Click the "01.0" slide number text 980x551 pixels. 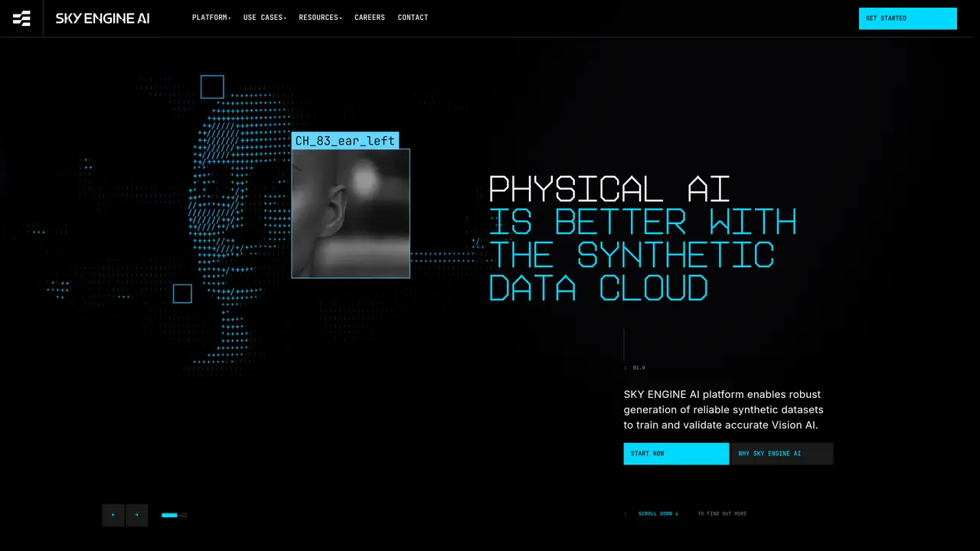pos(639,367)
